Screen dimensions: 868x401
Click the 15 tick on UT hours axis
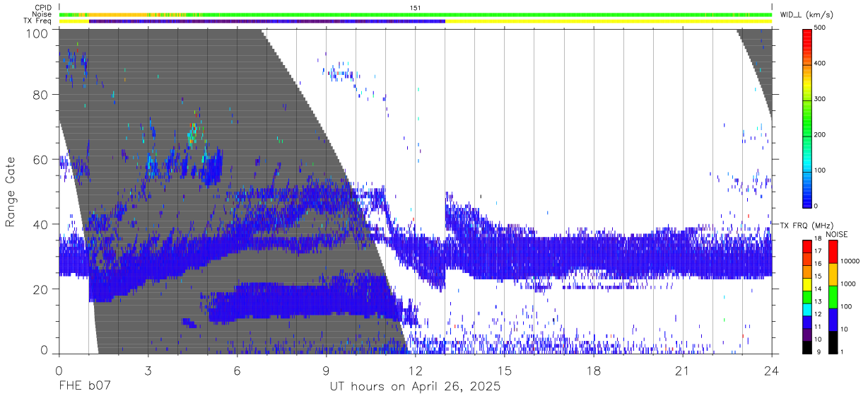tap(505, 371)
